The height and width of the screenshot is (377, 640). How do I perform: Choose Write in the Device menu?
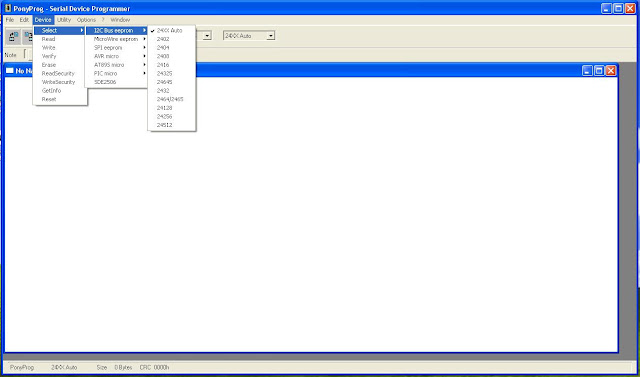tap(60, 48)
